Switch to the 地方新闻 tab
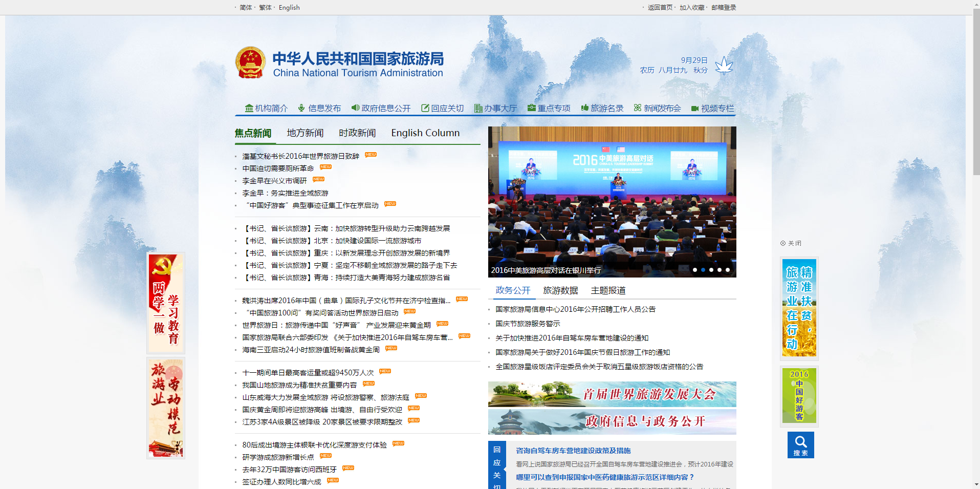This screenshot has height=489, width=980. [305, 133]
